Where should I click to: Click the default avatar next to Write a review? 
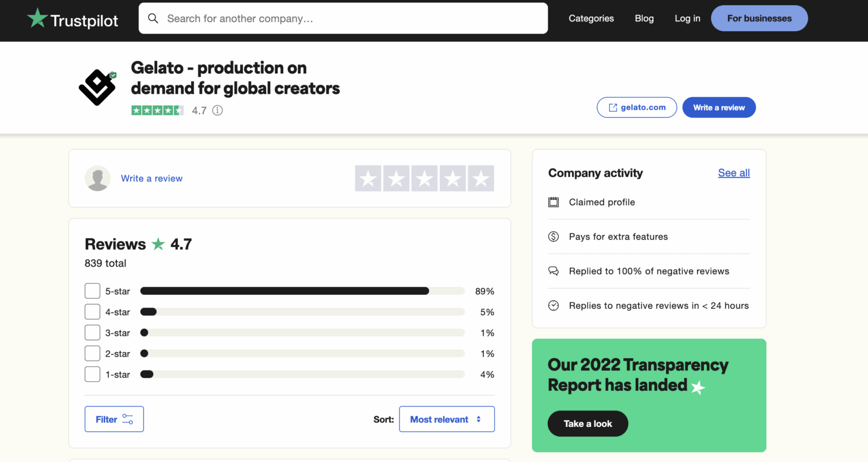click(x=97, y=178)
